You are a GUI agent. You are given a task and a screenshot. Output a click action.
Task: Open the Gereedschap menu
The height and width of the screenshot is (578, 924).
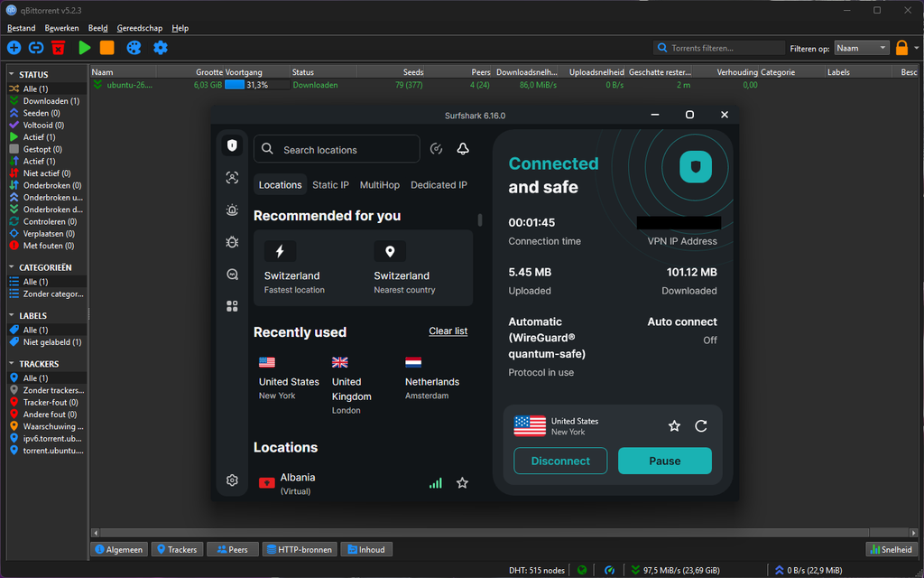point(140,28)
